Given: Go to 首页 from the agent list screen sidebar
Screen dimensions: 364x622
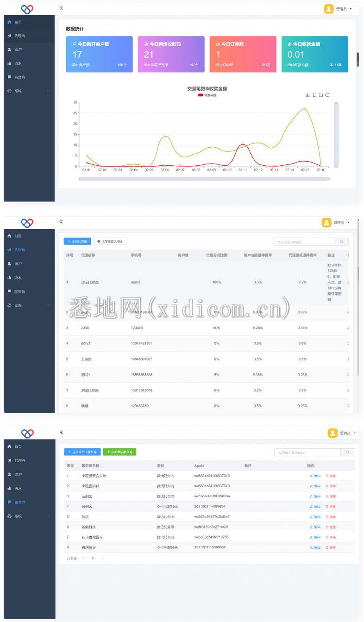Looking at the screenshot, I should 29,236.
